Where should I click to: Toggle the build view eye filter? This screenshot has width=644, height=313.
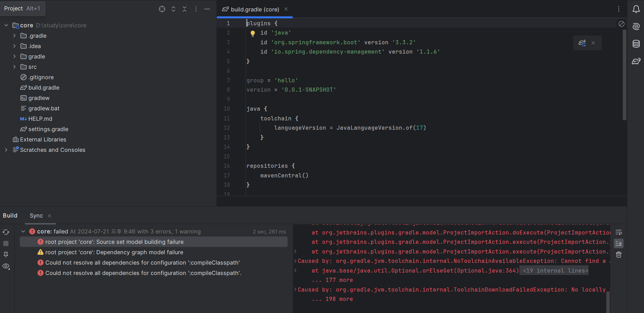point(6,266)
